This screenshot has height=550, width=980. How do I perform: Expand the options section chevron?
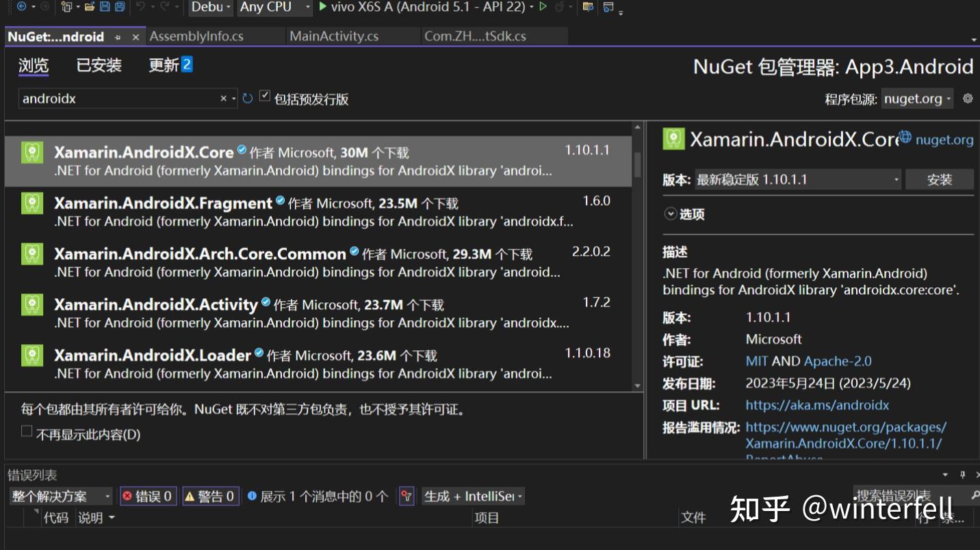point(670,213)
